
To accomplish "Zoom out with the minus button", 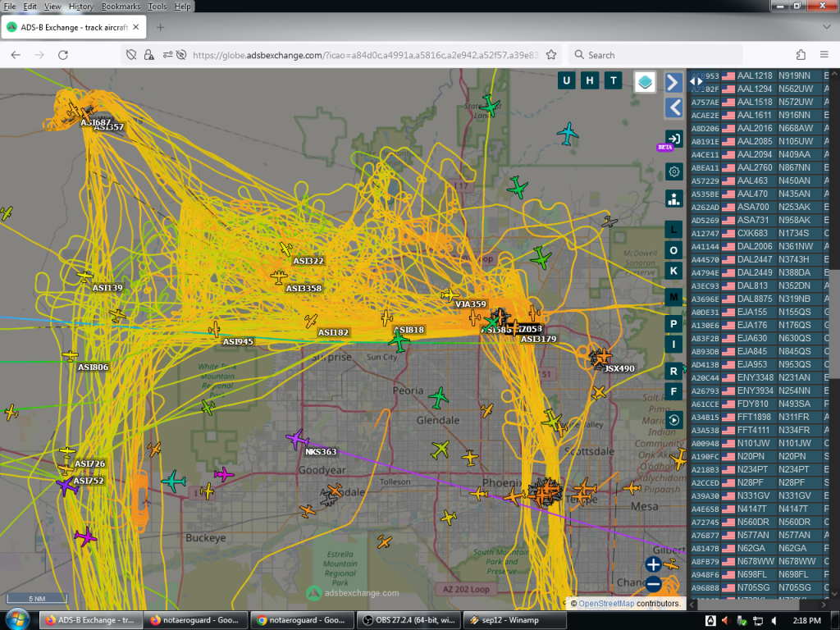I will click(x=653, y=584).
